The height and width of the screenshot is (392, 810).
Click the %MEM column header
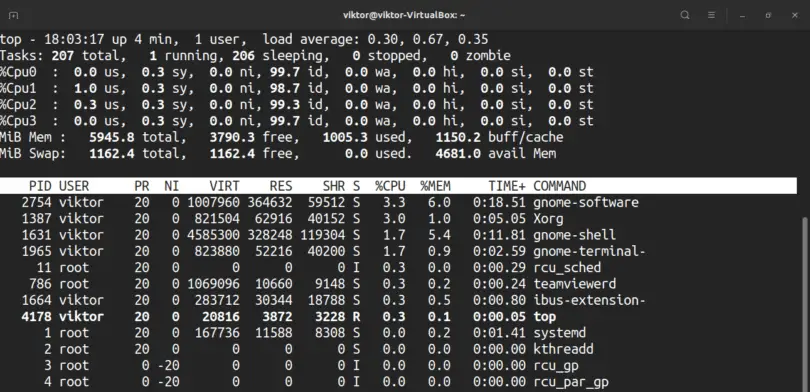coord(435,186)
